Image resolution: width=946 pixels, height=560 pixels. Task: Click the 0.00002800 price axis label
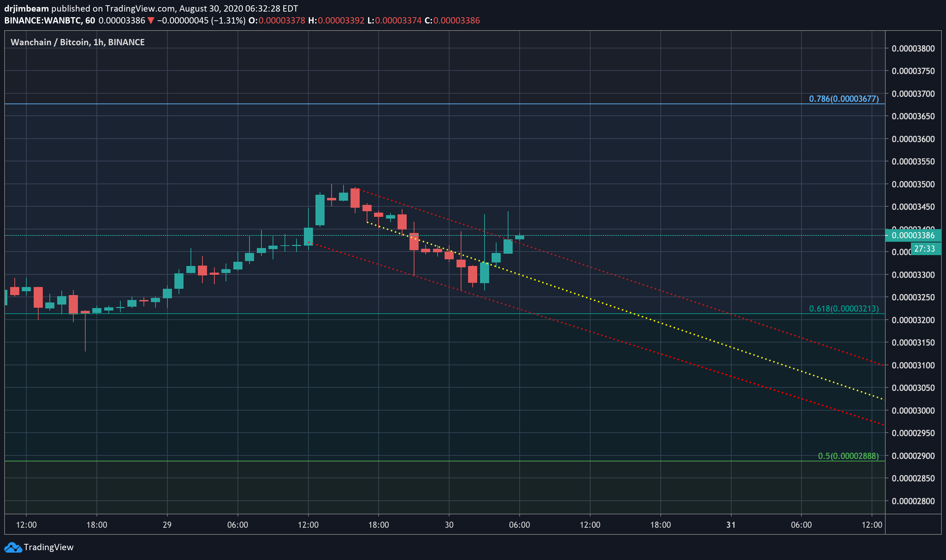tap(913, 501)
